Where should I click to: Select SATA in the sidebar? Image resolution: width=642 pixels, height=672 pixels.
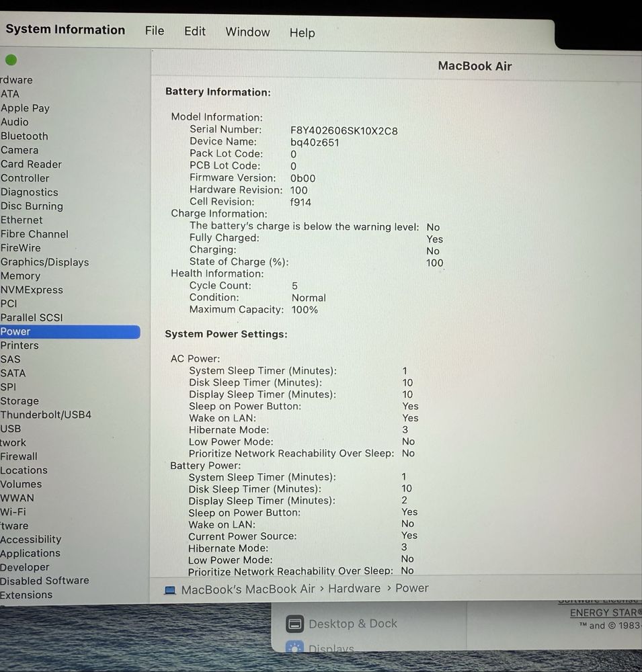[13, 373]
